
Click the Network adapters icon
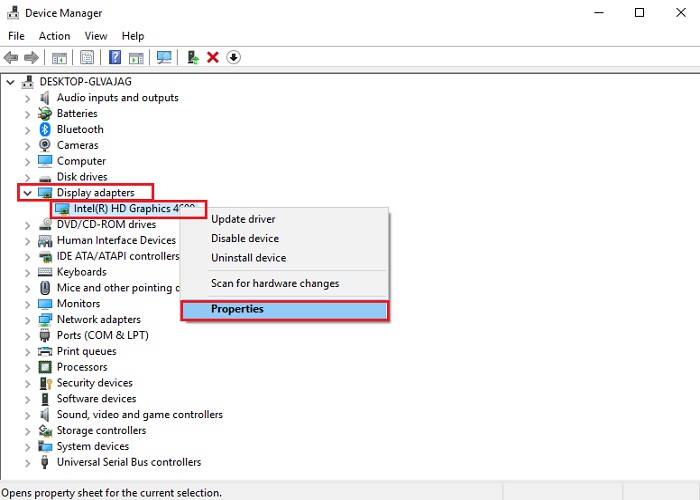(x=45, y=319)
